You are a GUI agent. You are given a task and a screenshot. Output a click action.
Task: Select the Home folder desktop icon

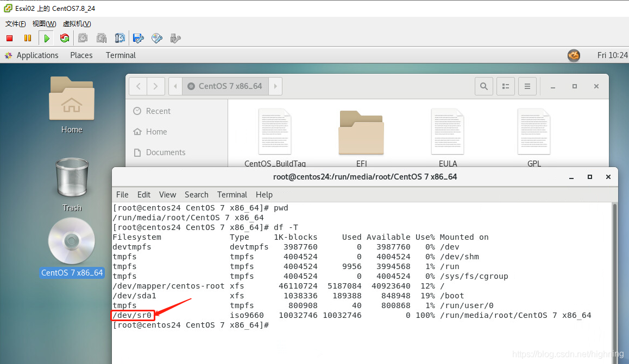click(x=72, y=105)
